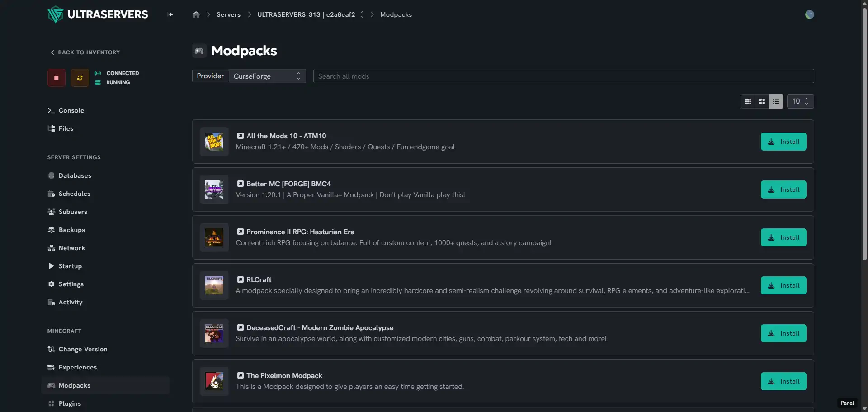Image resolution: width=868 pixels, height=412 pixels.
Task: Install All the Mods 10 - ATM10
Action: 783,142
